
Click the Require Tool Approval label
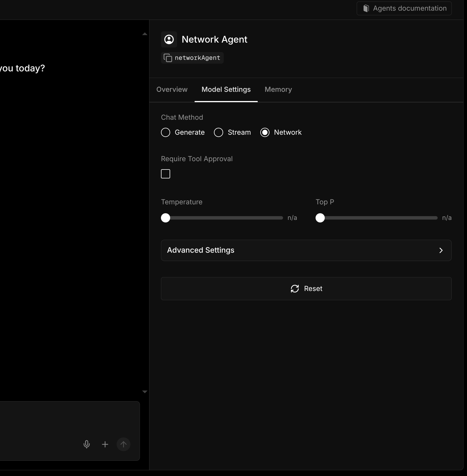tap(197, 159)
